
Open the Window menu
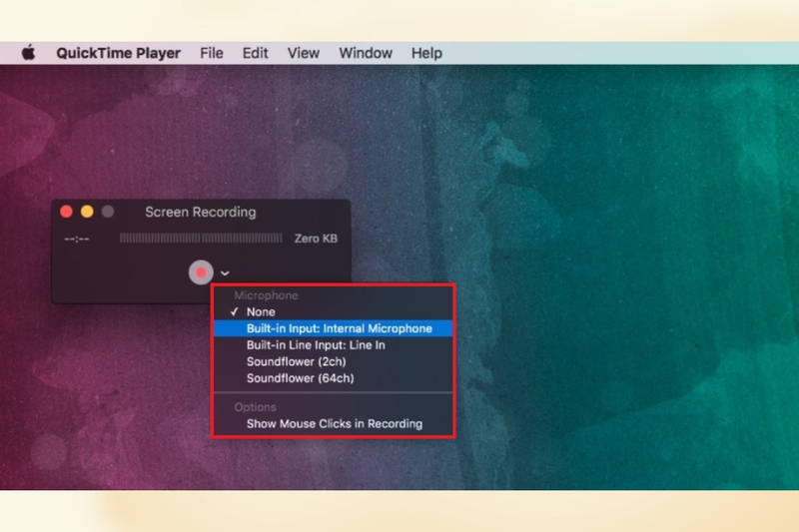click(366, 53)
